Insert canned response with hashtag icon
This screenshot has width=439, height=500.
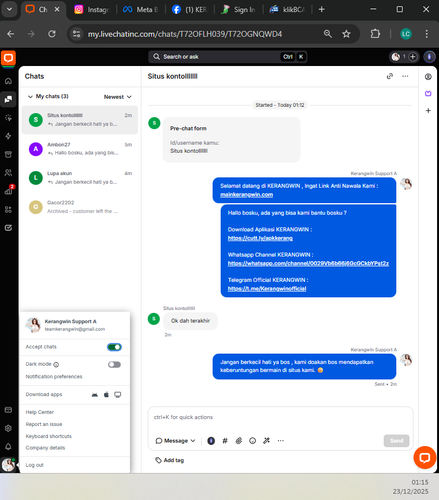(x=225, y=441)
